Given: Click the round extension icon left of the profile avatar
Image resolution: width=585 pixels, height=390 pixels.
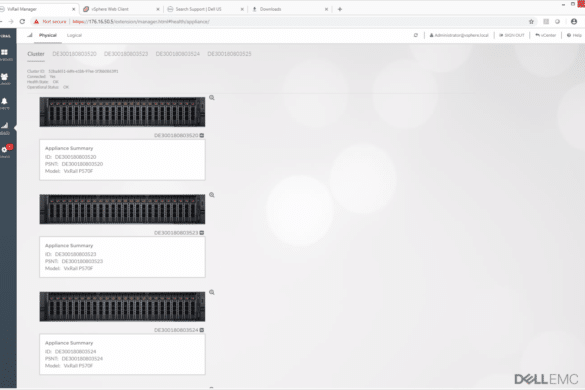Looking at the screenshot, I should point(557,22).
